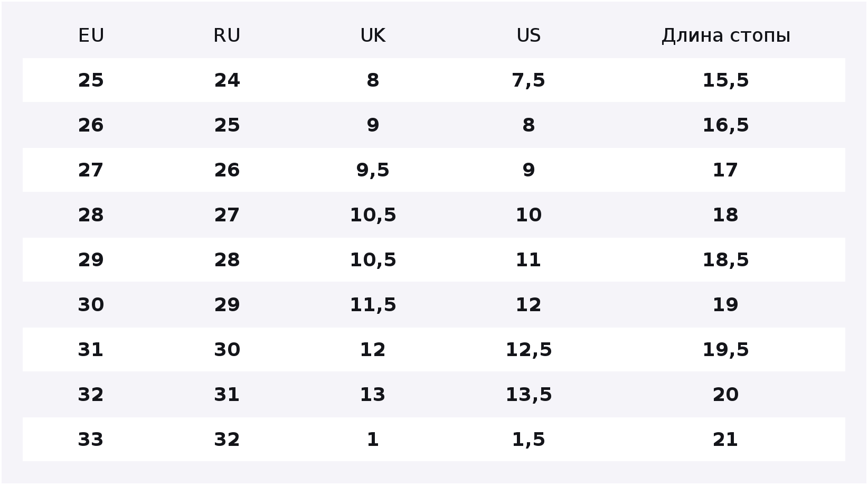Select foot length 15,5 cell
868x485 pixels.
[x=726, y=80]
